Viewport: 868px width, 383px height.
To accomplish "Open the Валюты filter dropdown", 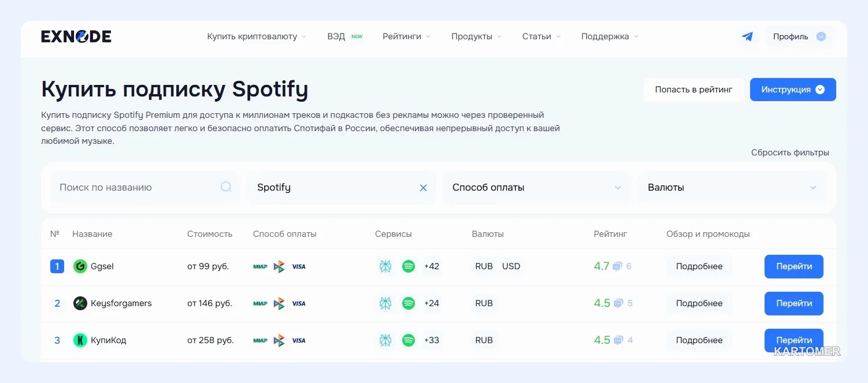I will 732,188.
